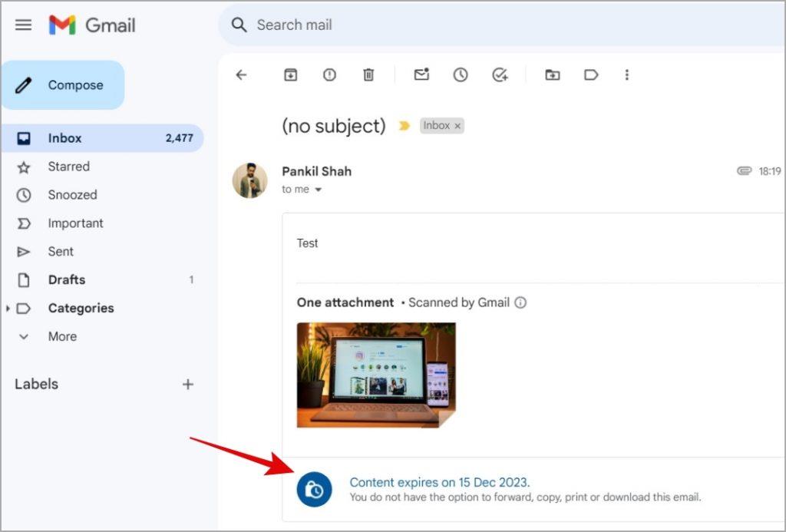Image resolution: width=786 pixels, height=532 pixels.
Task: Click the 18:19 timestamp
Action: click(769, 171)
